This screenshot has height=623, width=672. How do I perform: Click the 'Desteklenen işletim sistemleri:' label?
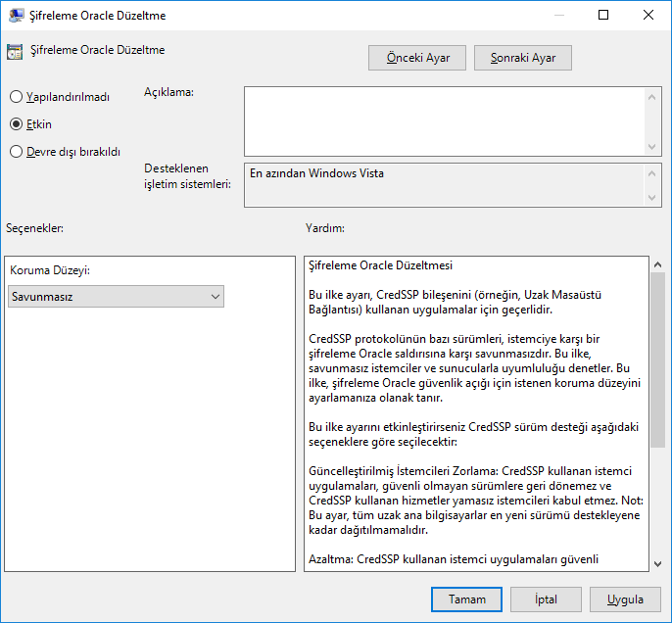(187, 176)
